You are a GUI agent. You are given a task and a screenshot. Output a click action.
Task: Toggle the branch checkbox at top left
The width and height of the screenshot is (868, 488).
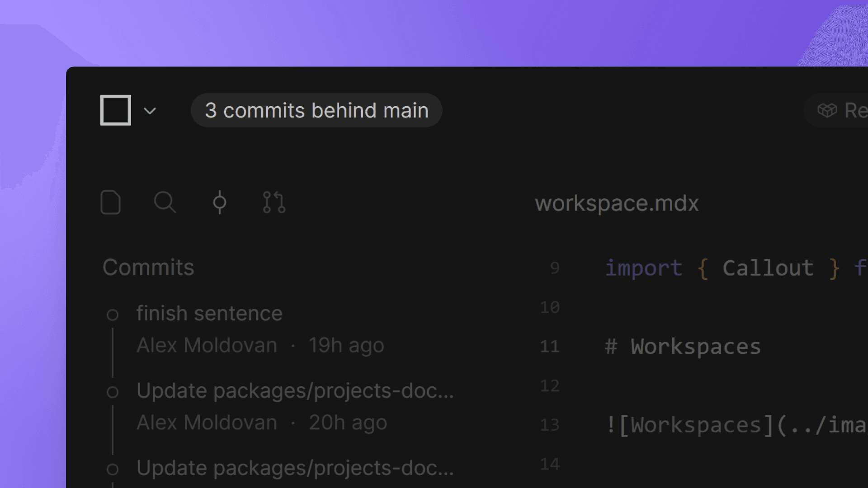tap(115, 110)
